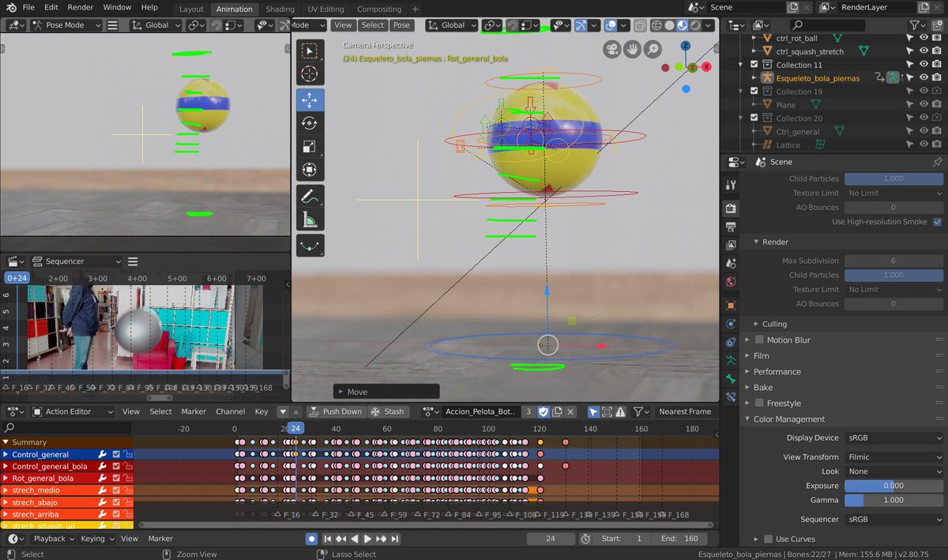948x560 pixels.
Task: Select the Select Box tool
Action: [x=309, y=51]
